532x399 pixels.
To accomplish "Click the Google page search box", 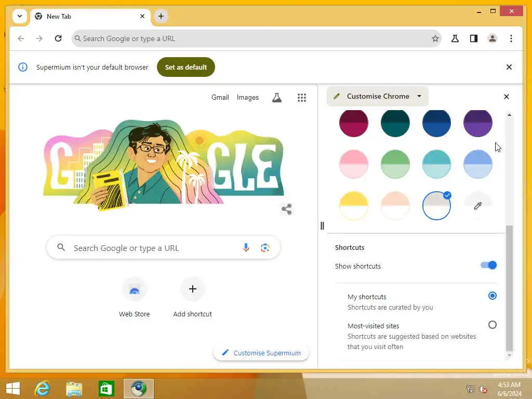I will pos(163,248).
